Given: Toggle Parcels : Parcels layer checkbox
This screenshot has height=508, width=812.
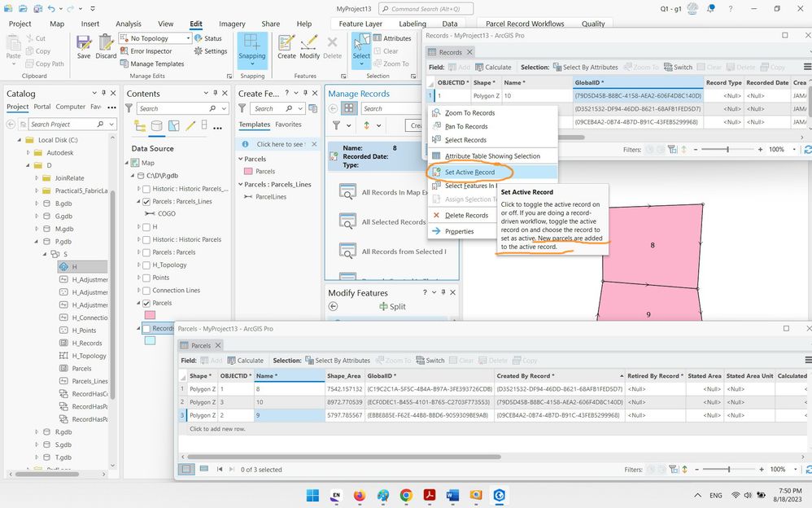Looking at the screenshot, I should click(x=146, y=252).
